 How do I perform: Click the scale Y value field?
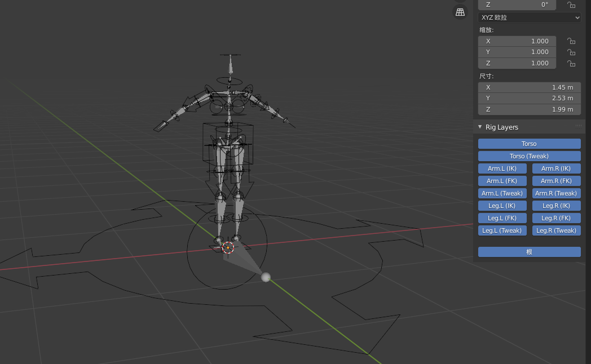click(x=517, y=52)
